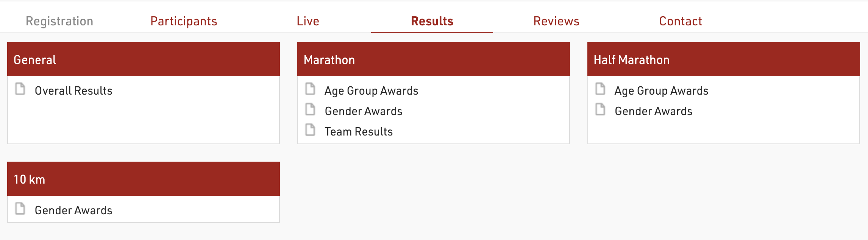868x240 pixels.
Task: Click the file icon beside Half Marathon Age Group Awards
Action: pyautogui.click(x=600, y=89)
